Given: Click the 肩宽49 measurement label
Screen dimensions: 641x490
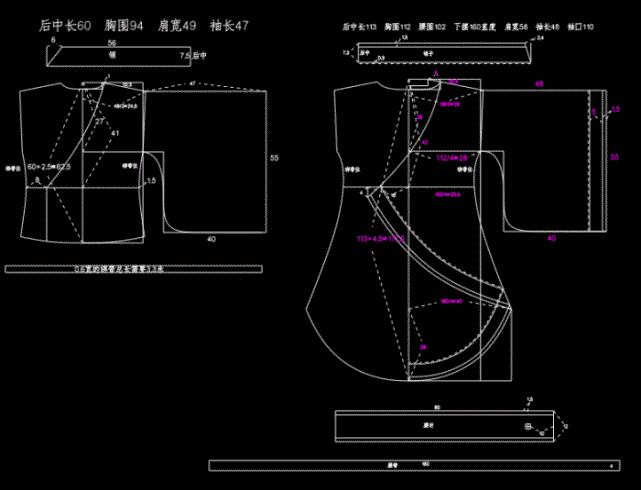Looking at the screenshot, I should click(177, 26).
